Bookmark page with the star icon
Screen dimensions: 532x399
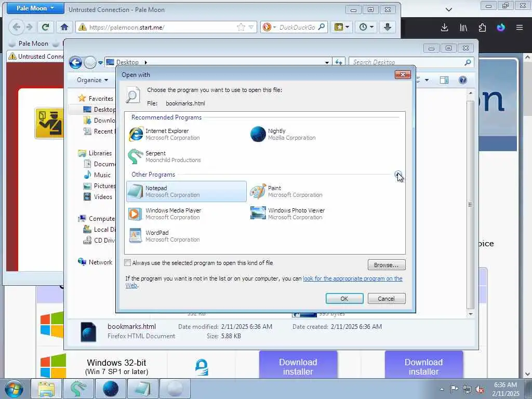coord(241,27)
